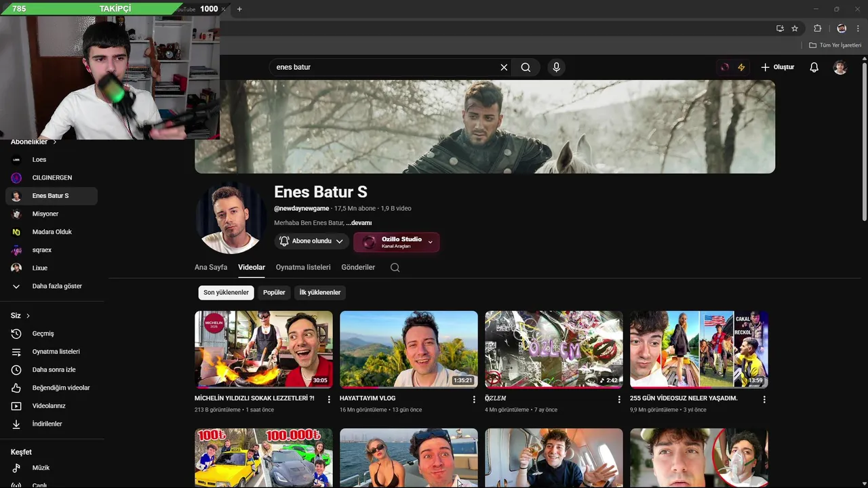Image resolution: width=868 pixels, height=488 pixels.
Task: Open notifications bell in the YouTube header
Action: pos(814,67)
